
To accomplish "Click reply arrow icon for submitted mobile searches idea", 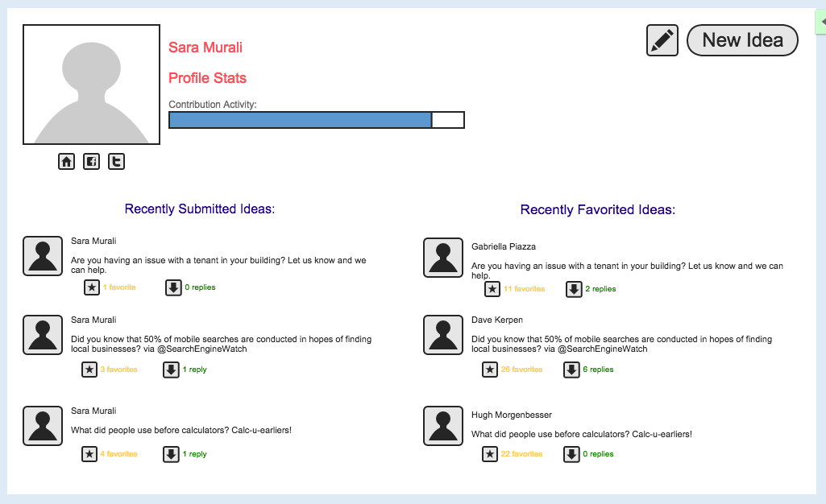I will (x=171, y=370).
